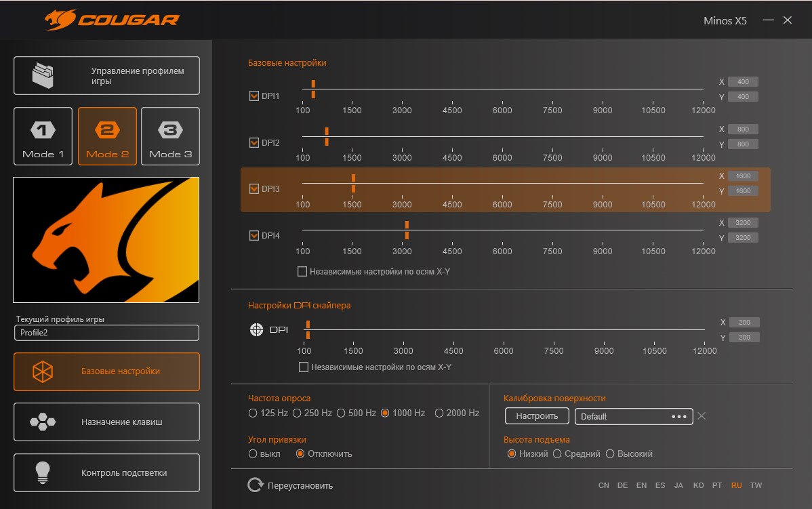Image resolution: width=812 pixels, height=509 pixels.
Task: Click the DPI3 slider handle
Action: coord(353,183)
